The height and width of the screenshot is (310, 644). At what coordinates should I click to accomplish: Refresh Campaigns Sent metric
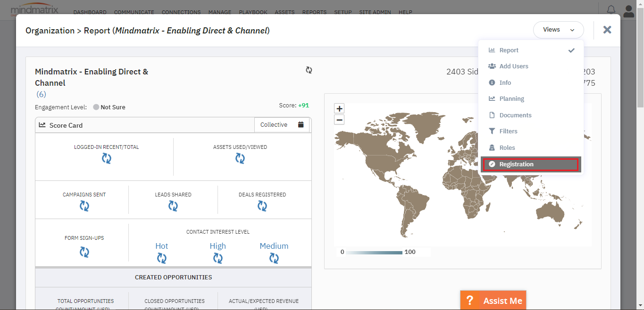tap(84, 206)
